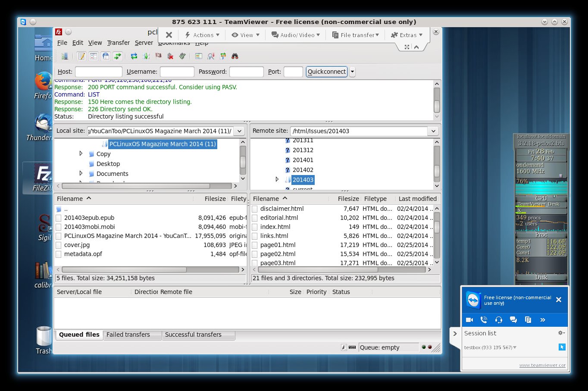Sort remote list by Last modified header
Screen dimensions: 588x391
coord(418,199)
